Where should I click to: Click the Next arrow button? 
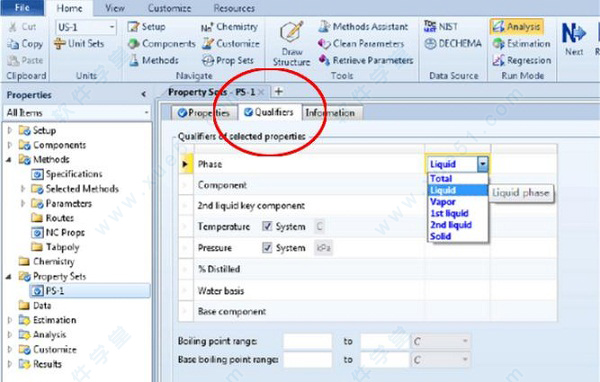(574, 38)
